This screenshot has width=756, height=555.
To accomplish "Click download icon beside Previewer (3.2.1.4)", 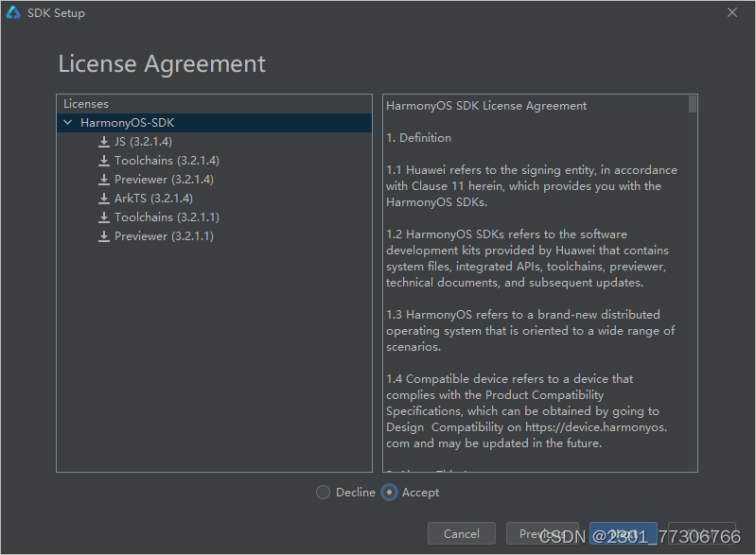I will [104, 180].
